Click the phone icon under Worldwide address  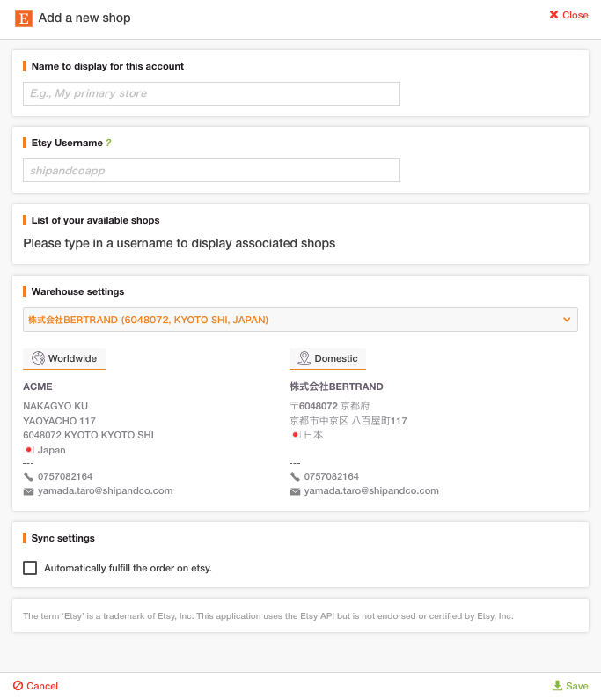pos(28,476)
